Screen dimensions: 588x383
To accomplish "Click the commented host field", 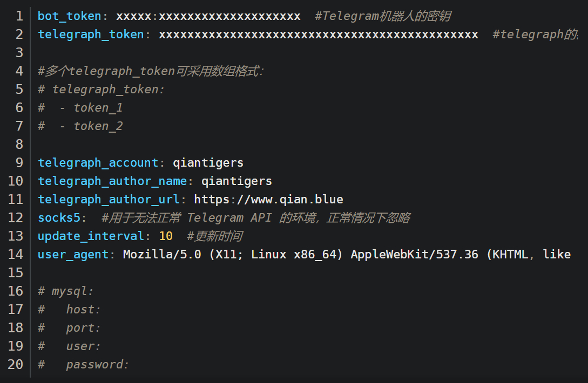I will (x=83, y=310).
